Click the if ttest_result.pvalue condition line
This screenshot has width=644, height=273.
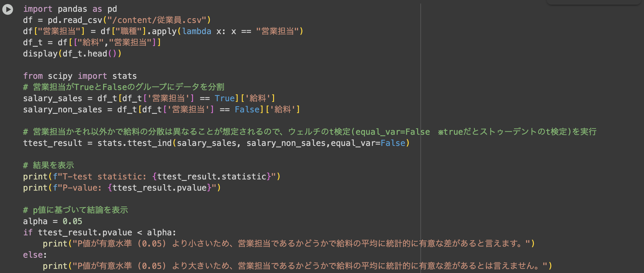[x=100, y=232]
